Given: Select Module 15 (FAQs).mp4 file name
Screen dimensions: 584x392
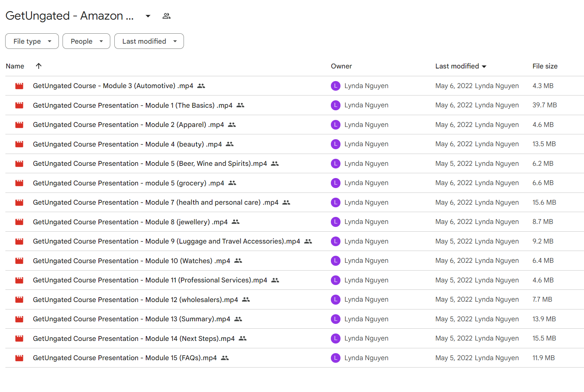Looking at the screenshot, I should coord(125,358).
